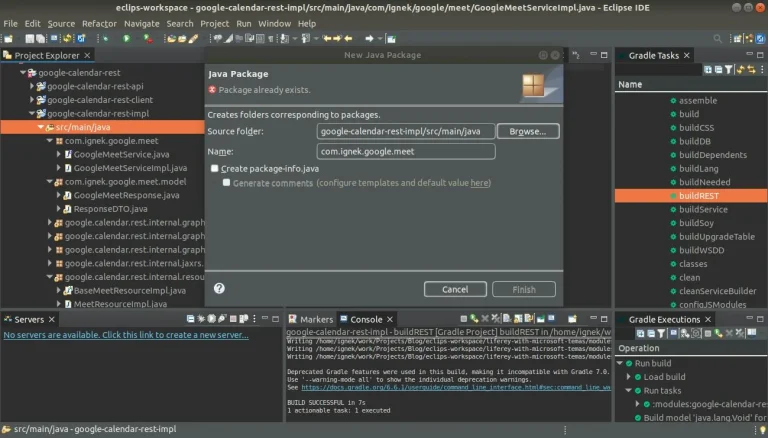This screenshot has height=438, width=768.
Task: Click the toolbar search magnifier icon
Action: pos(718,38)
